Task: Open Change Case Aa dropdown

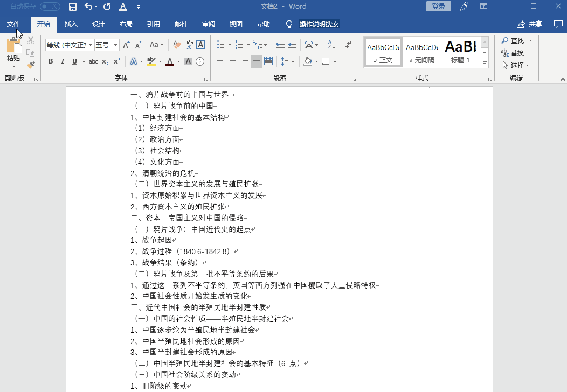Action: click(157, 45)
